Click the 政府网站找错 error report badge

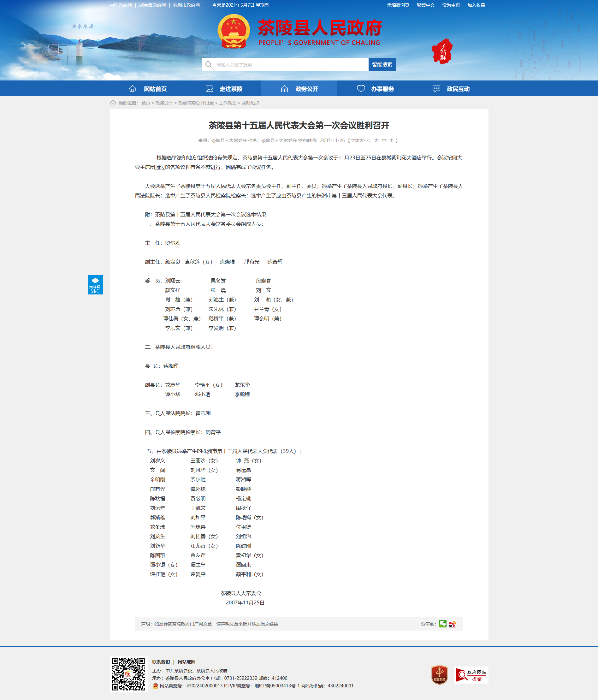[471, 675]
